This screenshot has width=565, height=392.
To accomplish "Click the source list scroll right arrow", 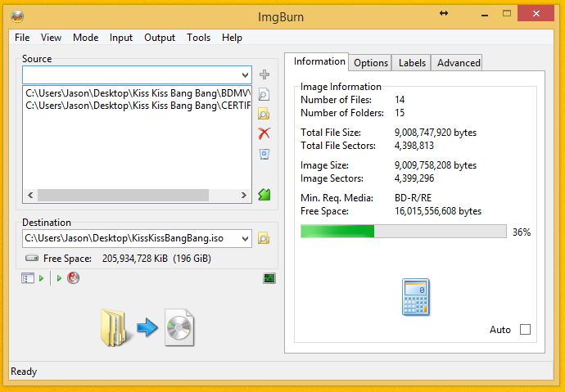I will [x=243, y=195].
